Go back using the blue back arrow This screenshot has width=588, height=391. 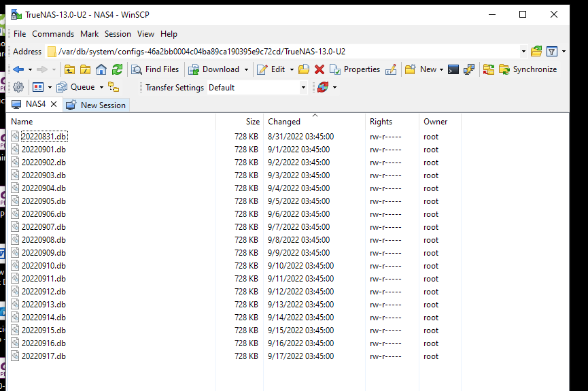tap(18, 69)
